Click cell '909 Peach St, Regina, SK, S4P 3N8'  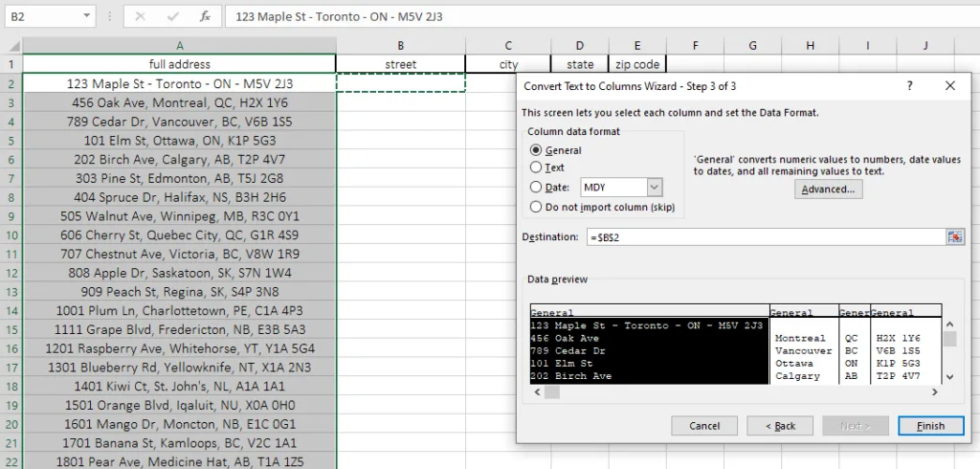(x=179, y=292)
